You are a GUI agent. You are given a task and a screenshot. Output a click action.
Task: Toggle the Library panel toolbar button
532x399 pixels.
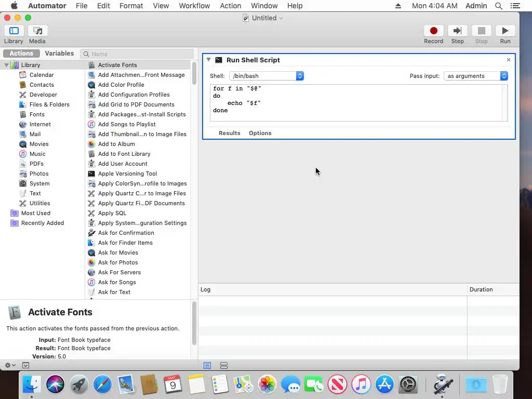pyautogui.click(x=14, y=31)
